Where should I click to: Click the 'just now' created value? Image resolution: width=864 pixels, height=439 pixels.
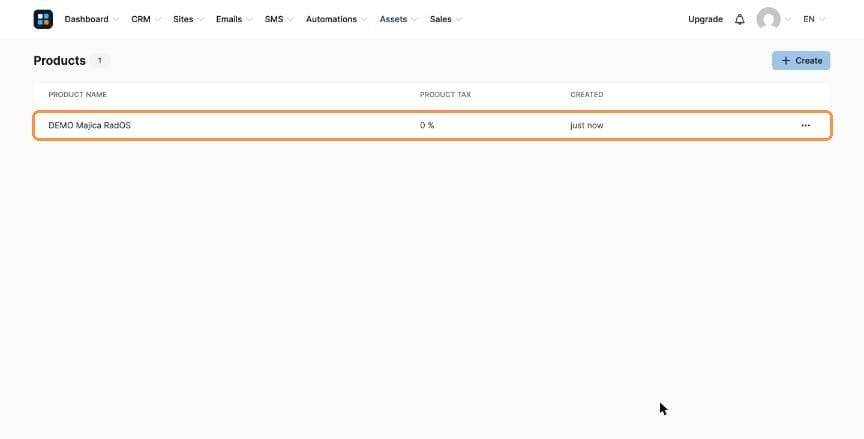[x=587, y=126]
